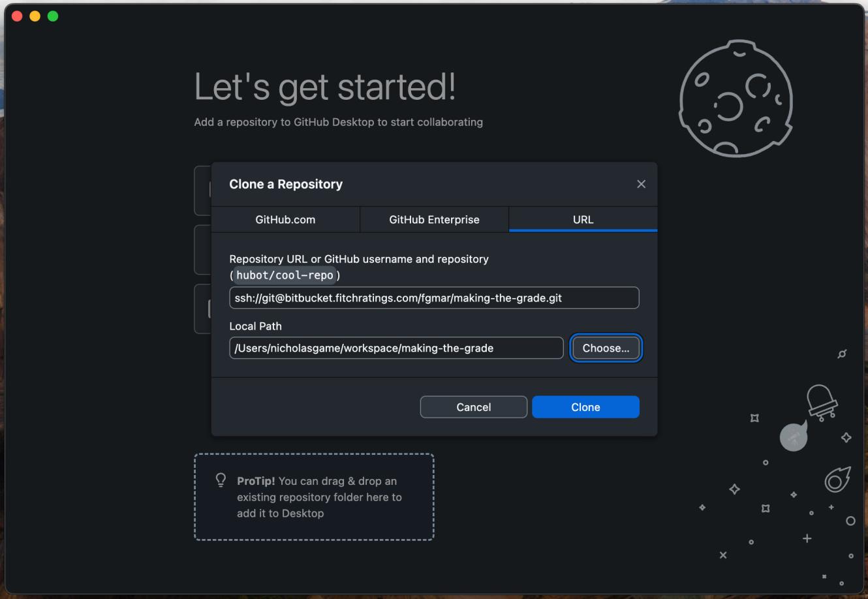Click the red window close button

coord(17,16)
